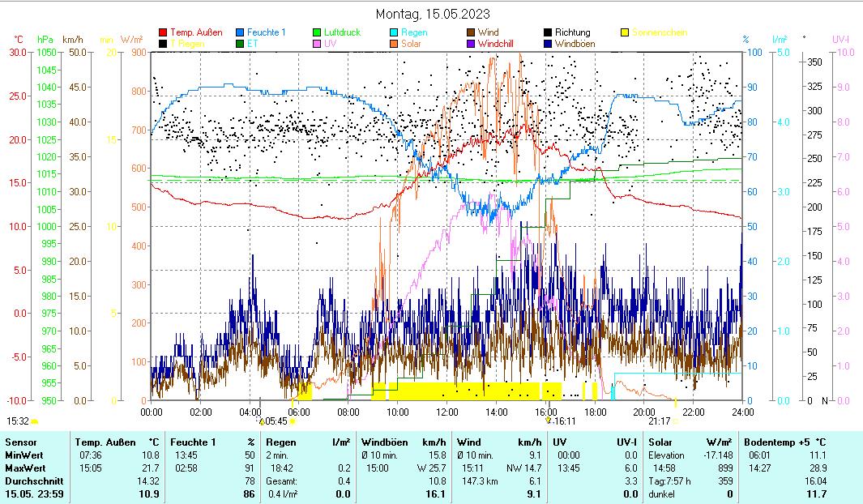
Task: Click the 16:11 marker below time axis
Action: pyautogui.click(x=561, y=421)
